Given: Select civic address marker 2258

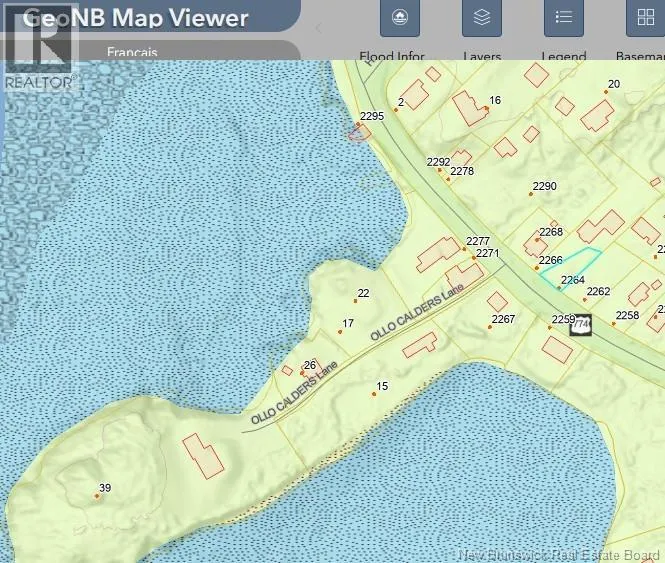Looking at the screenshot, I should (x=613, y=324).
